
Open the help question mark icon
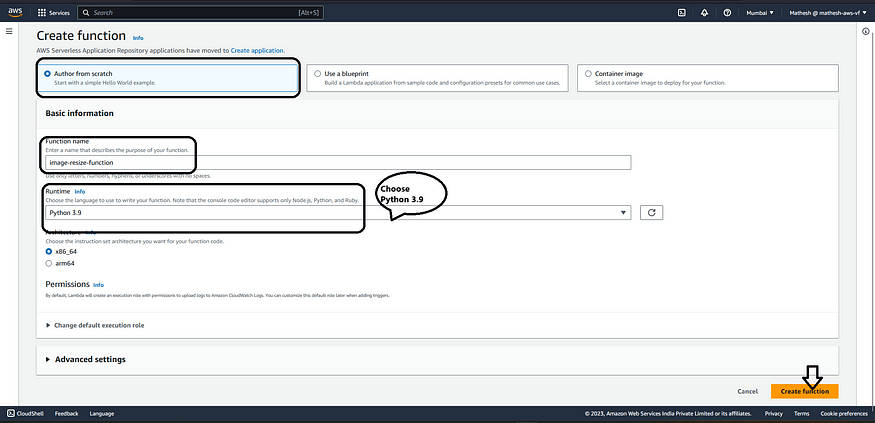(x=727, y=12)
